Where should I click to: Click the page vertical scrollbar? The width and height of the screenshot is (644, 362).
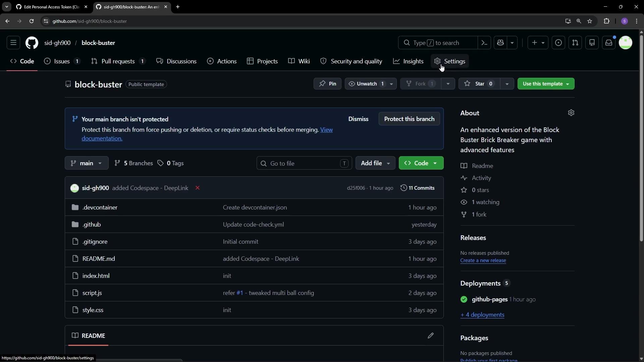(x=641, y=137)
